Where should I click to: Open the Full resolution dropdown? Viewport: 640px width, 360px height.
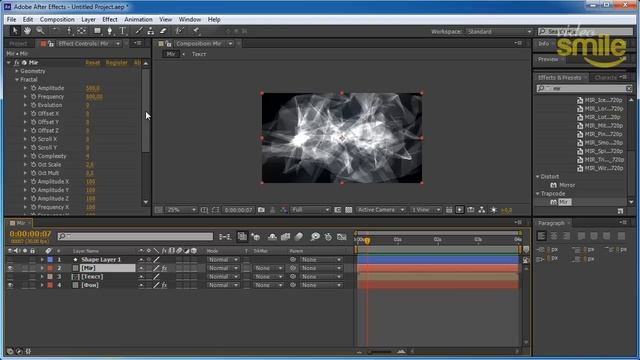pyautogui.click(x=310, y=210)
